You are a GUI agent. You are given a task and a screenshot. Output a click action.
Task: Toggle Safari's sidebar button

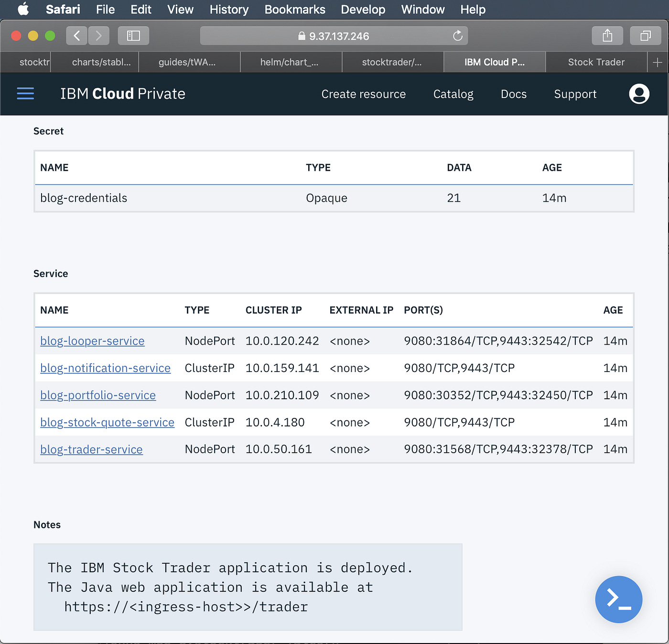pos(133,36)
